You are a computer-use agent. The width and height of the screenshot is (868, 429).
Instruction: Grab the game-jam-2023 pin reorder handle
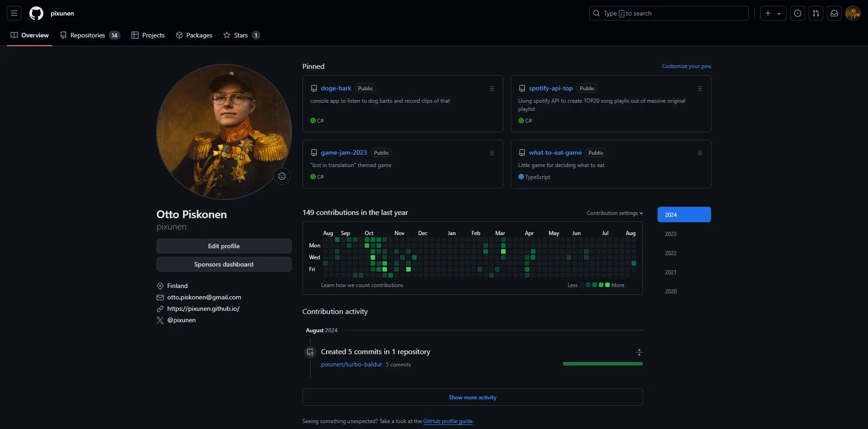(x=492, y=153)
